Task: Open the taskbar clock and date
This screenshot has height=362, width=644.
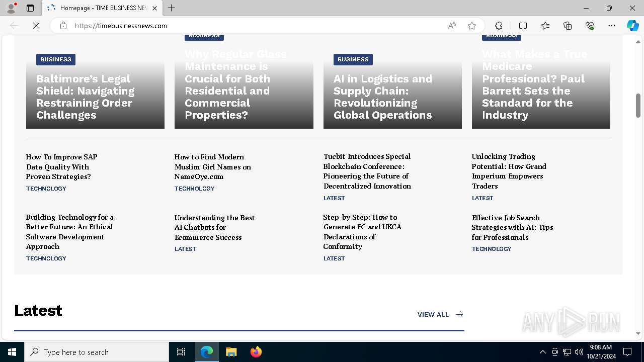Action: [x=601, y=352]
